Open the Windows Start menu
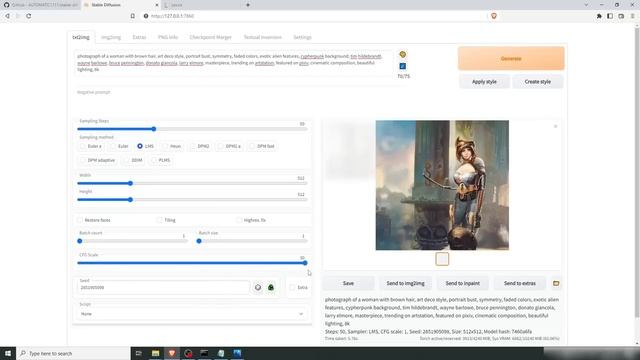This screenshot has height=360, width=640. [8, 353]
